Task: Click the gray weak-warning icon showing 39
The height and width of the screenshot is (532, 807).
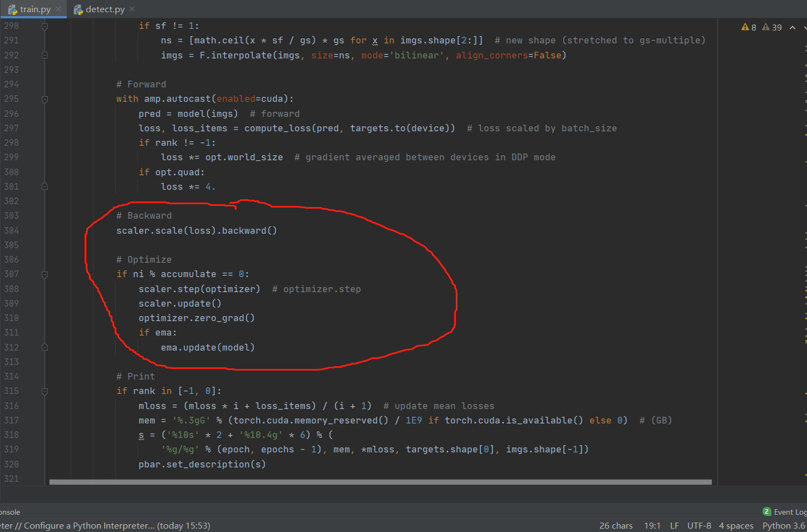Action: click(x=766, y=27)
